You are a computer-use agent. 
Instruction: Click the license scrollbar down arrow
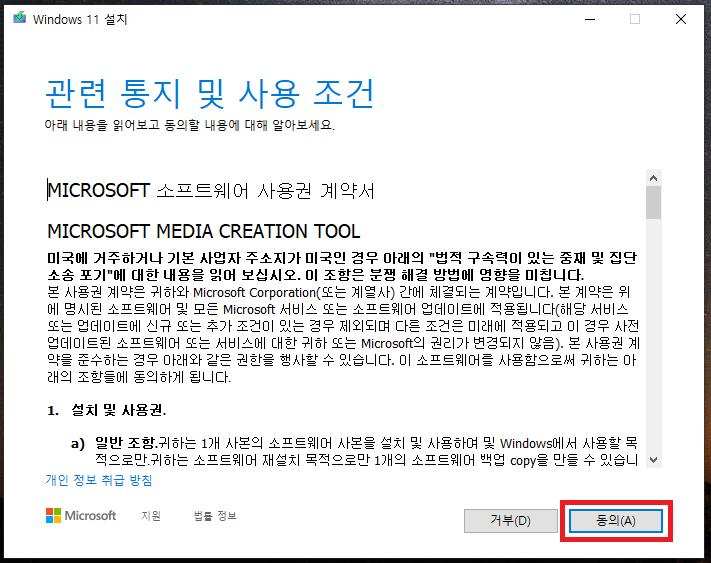point(653,460)
